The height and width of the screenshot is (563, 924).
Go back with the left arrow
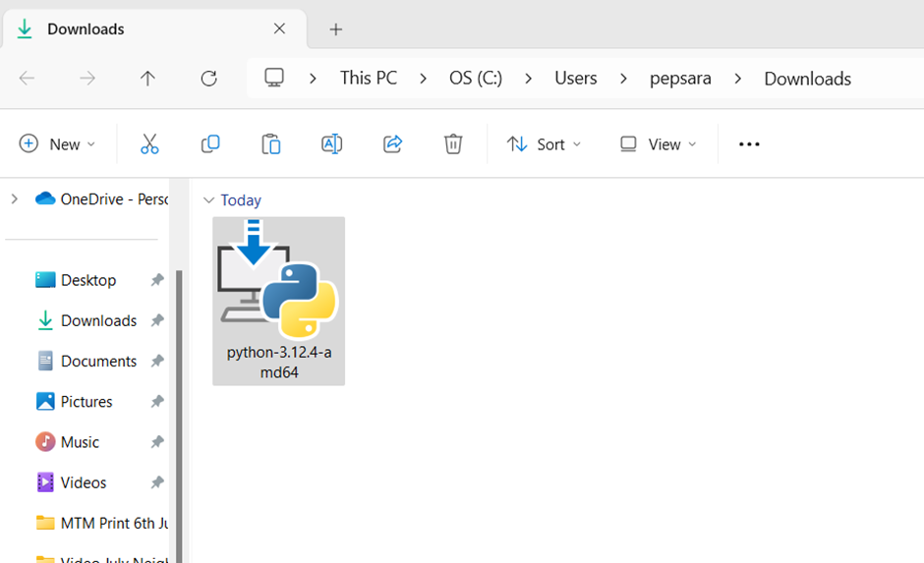(x=28, y=78)
